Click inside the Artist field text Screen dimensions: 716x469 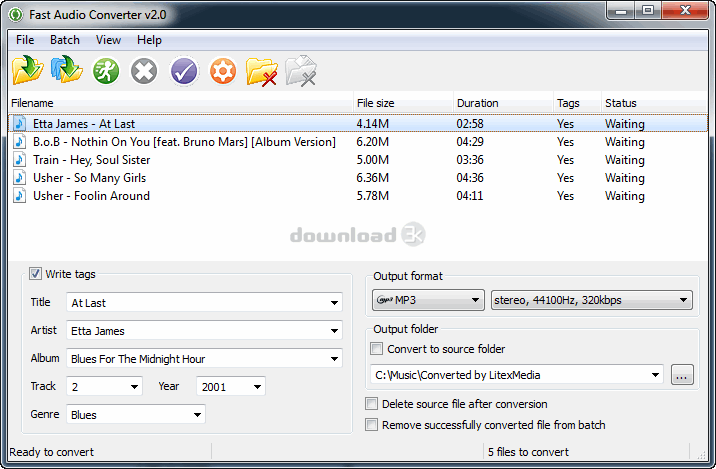click(x=98, y=331)
